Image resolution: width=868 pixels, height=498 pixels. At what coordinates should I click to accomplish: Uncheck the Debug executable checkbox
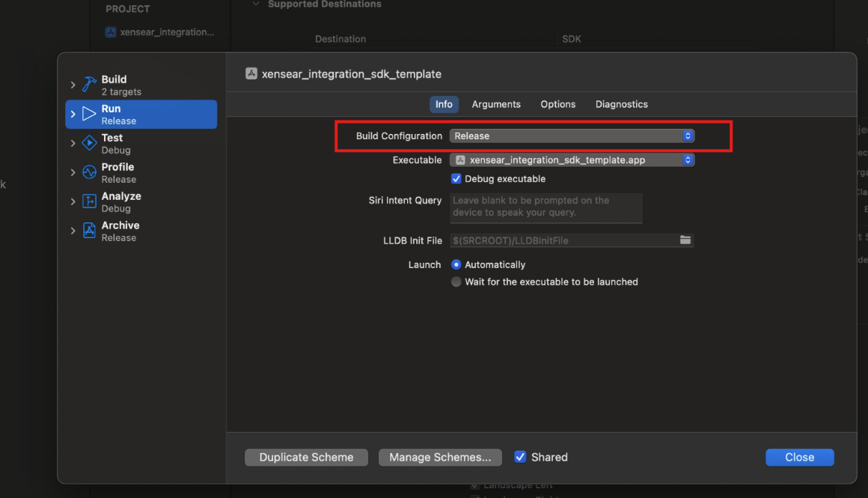456,179
